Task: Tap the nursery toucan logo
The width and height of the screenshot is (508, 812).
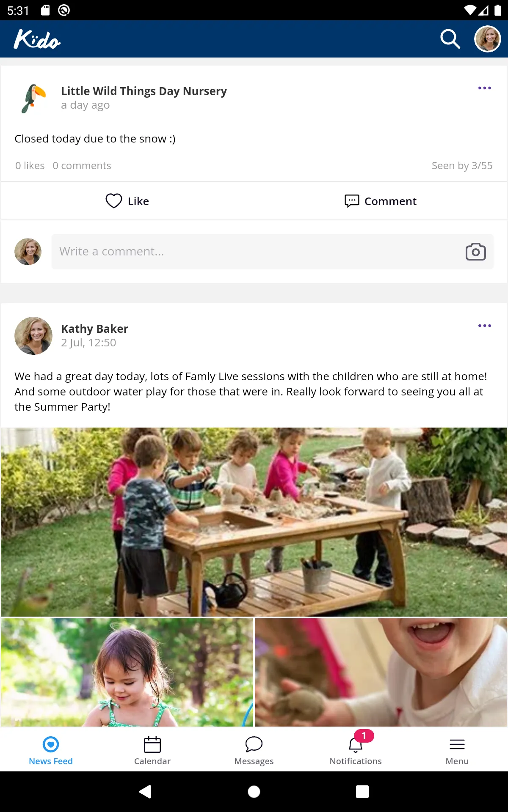Action: 33,98
